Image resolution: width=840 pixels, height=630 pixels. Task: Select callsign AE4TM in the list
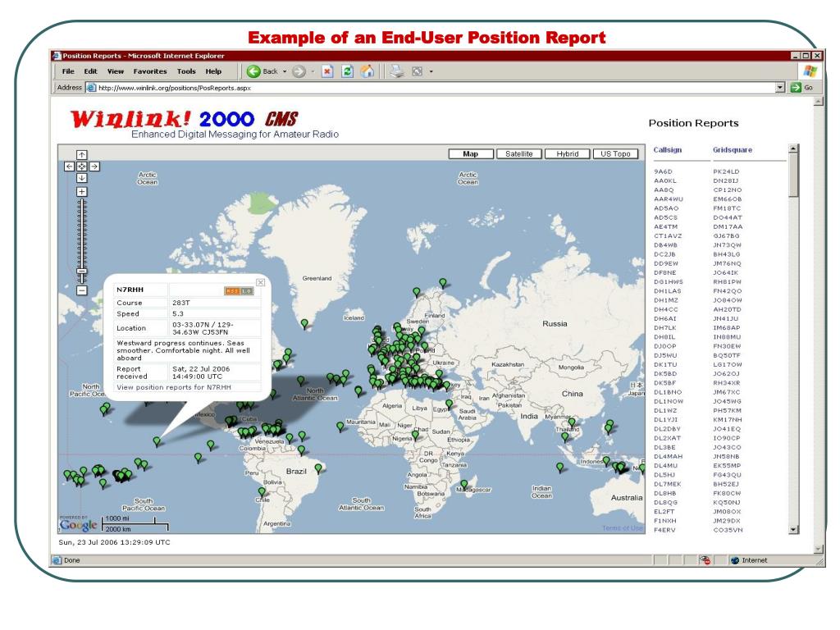(665, 226)
